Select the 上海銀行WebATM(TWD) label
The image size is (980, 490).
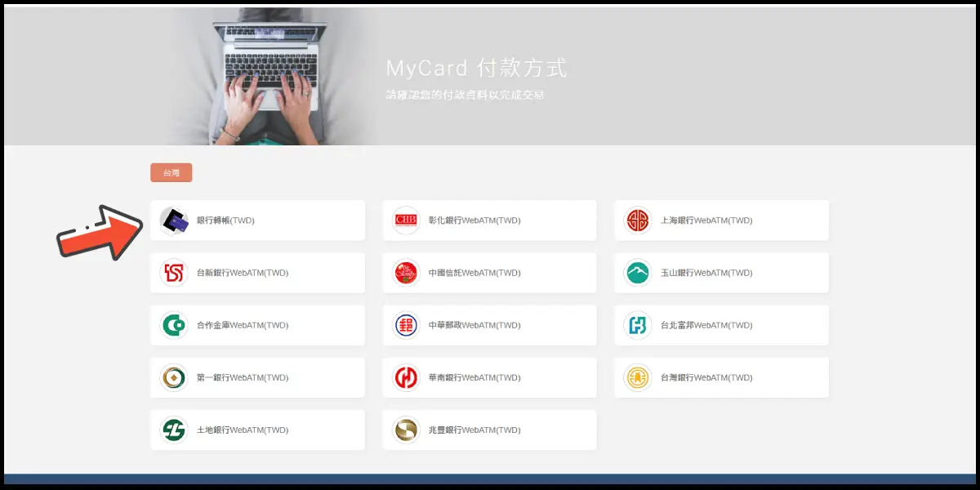point(706,220)
